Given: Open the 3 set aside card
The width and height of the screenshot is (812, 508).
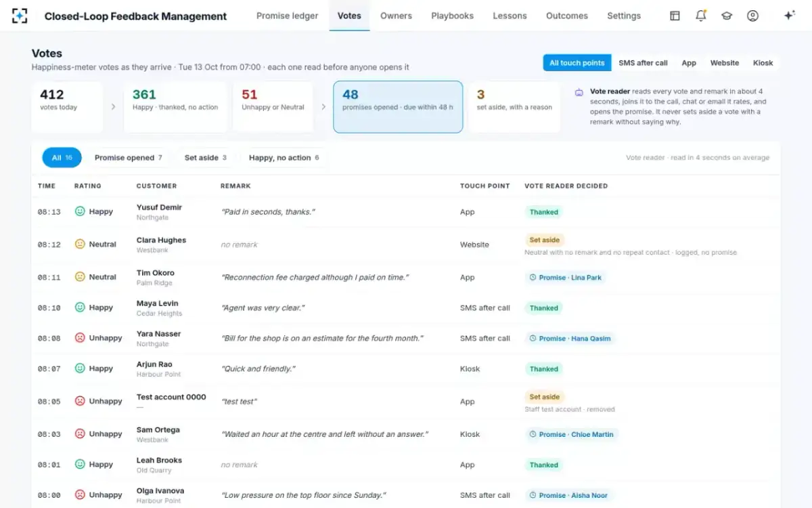Looking at the screenshot, I should [514, 107].
